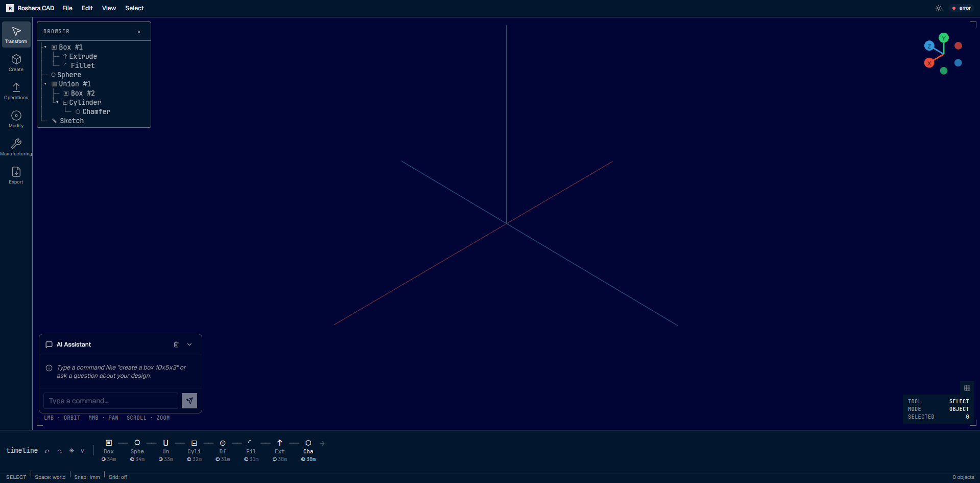The width and height of the screenshot is (980, 483).
Task: Select the Extrude feature in browser
Action: (x=83, y=56)
